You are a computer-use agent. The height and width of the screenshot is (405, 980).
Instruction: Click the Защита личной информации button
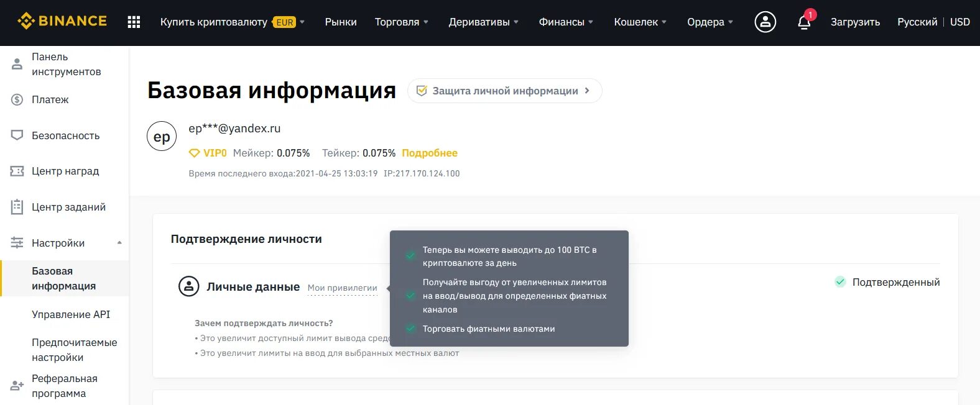504,91
